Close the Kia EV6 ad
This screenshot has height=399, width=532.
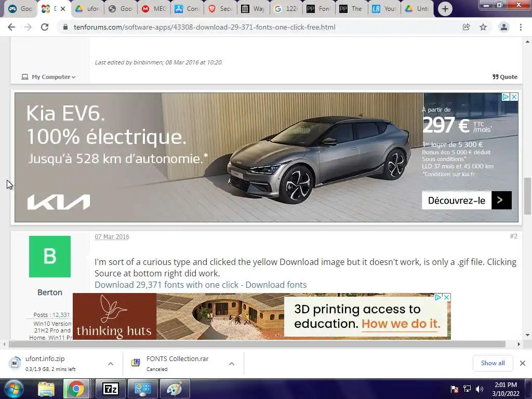(514, 97)
